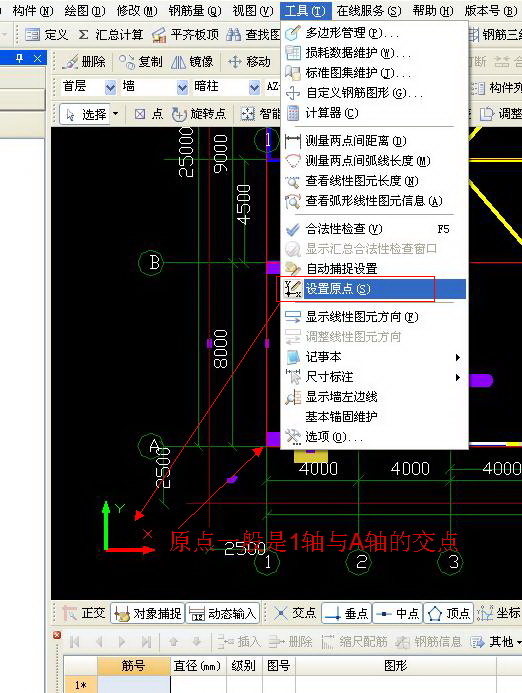Toggle 顶点 vertex snap
The height and width of the screenshot is (693, 522).
[x=449, y=613]
